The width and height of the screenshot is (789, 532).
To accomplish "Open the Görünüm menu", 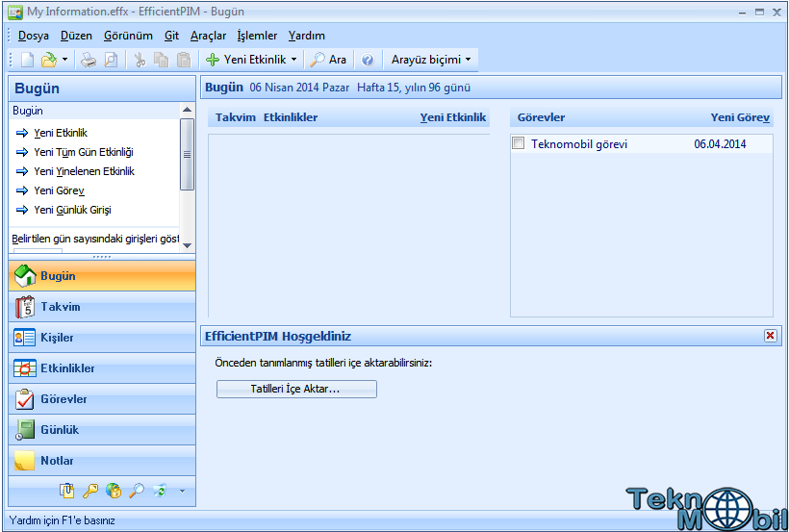I will coord(128,36).
